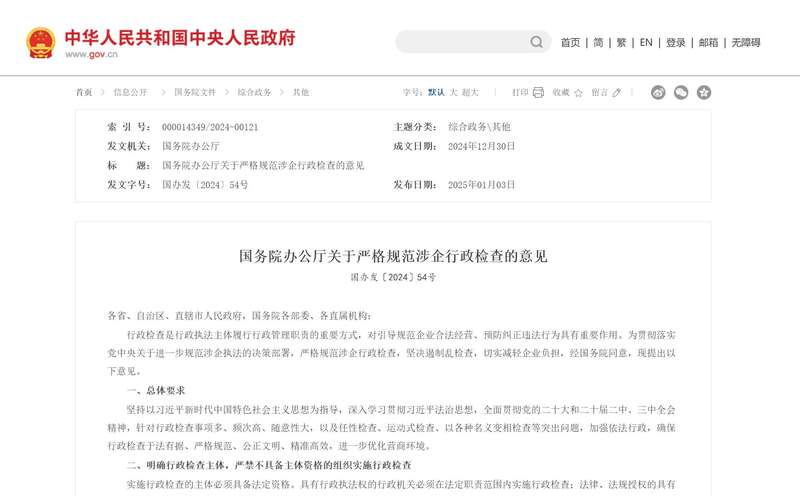Screen dimensions: 800x496
Task: Set font size to 默认 (default)
Action: [436, 92]
